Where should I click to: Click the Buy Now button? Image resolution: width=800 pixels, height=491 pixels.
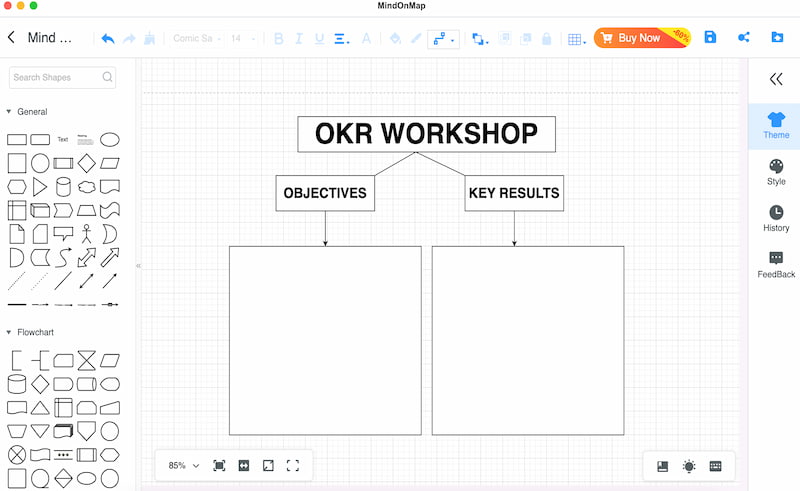pyautogui.click(x=642, y=38)
